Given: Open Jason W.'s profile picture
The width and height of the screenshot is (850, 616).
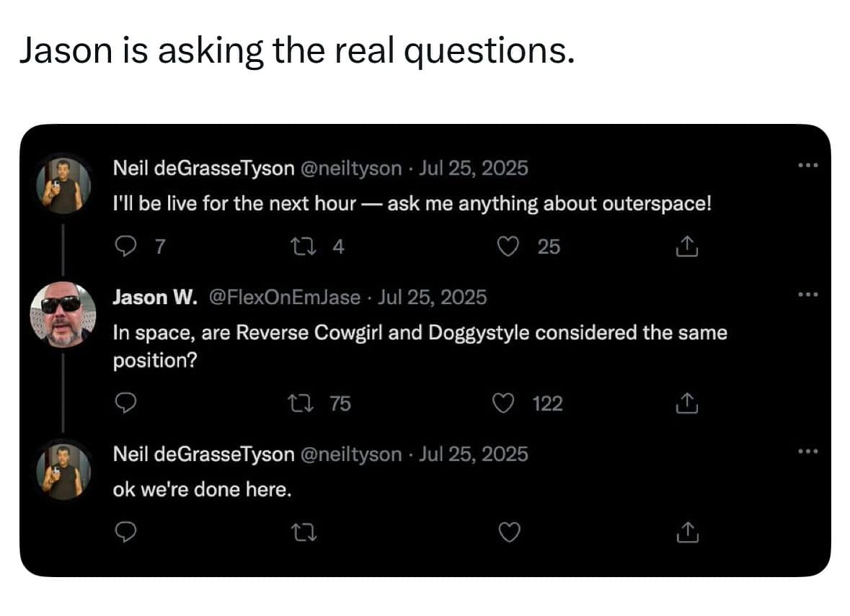Looking at the screenshot, I should 63,315.
